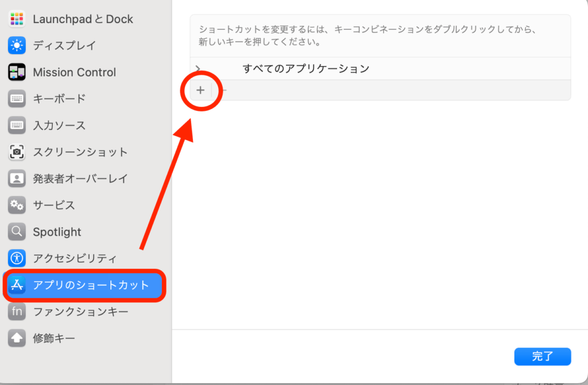Click the minus button to remove a shortcut
The width and height of the screenshot is (588, 385).
(224, 90)
